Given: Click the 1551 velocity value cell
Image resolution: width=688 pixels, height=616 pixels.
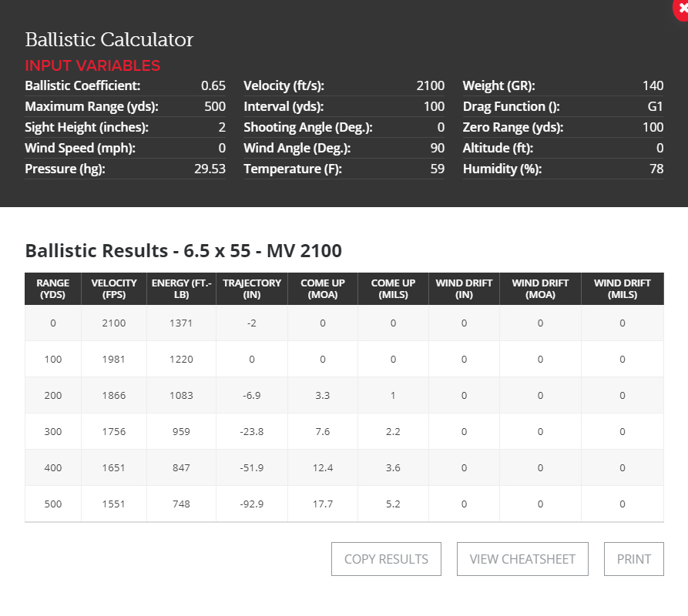Looking at the screenshot, I should [114, 504].
